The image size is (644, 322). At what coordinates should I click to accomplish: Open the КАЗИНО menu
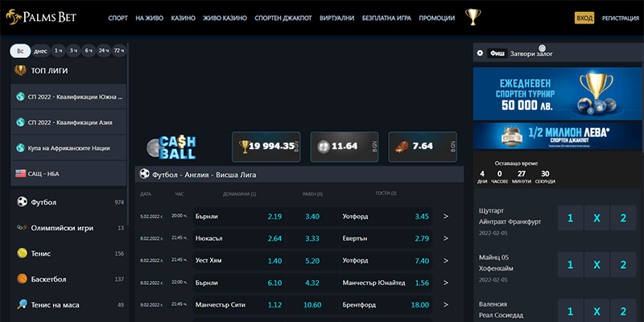184,18
